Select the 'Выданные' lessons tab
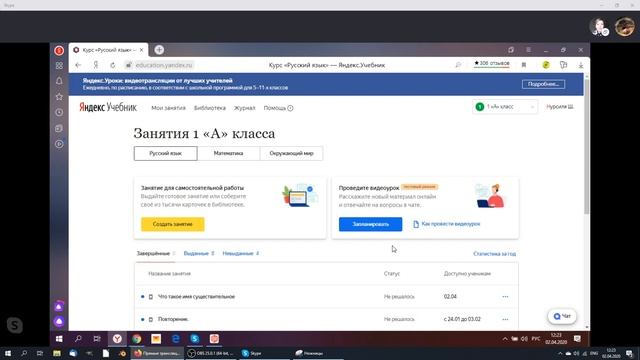This screenshot has height=360, width=640. click(x=199, y=253)
